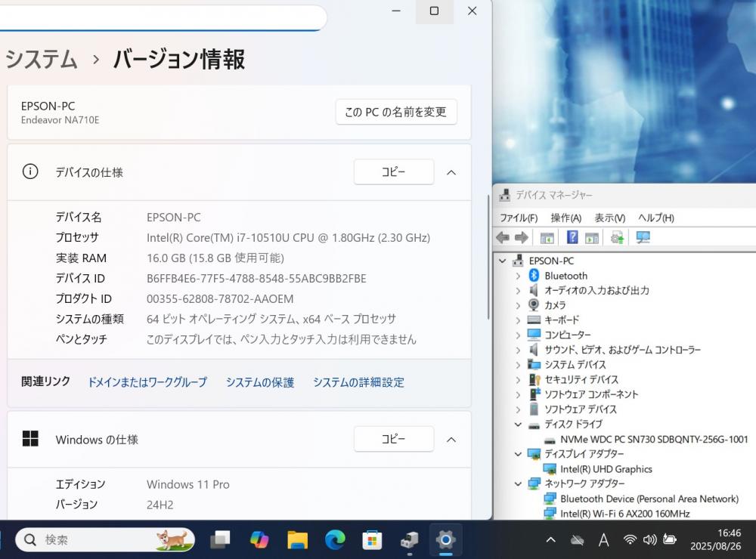This screenshot has height=559, width=756.
Task: Click the Scan for hardware changes monitor icon
Action: coord(643,237)
